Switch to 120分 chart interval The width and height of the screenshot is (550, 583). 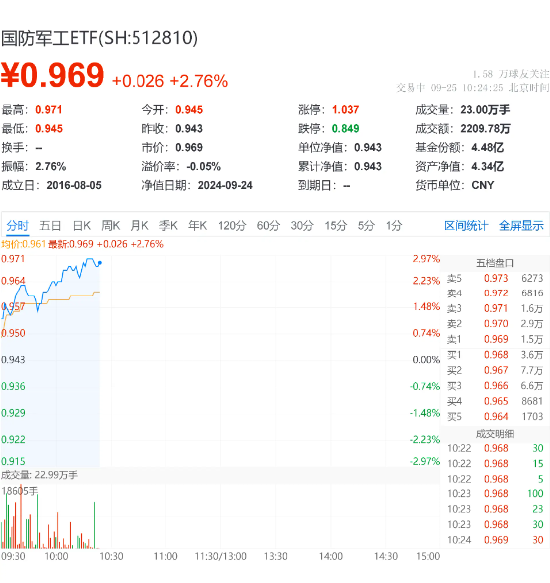click(232, 225)
